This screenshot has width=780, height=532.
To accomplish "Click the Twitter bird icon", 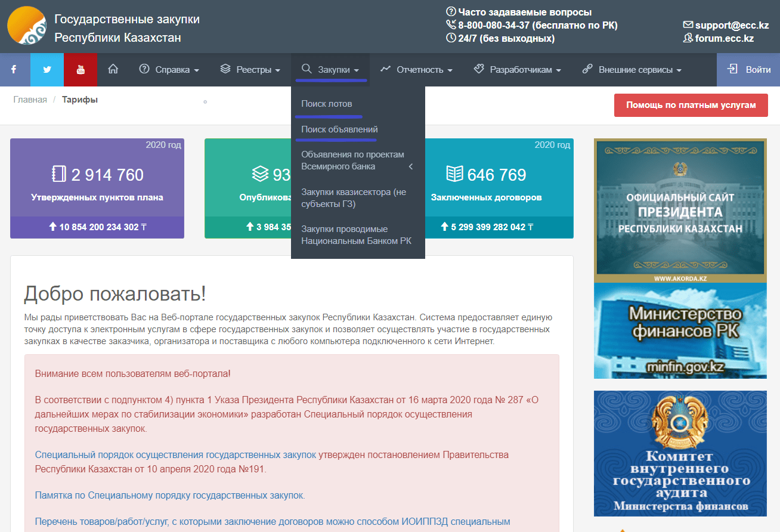I will [47, 70].
